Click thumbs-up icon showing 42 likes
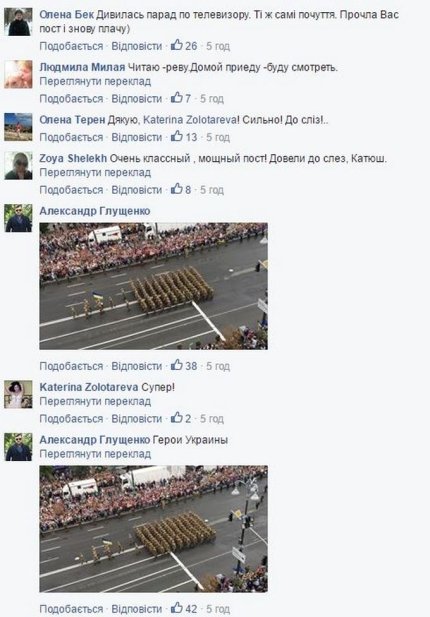The image size is (430, 617). click(x=177, y=608)
